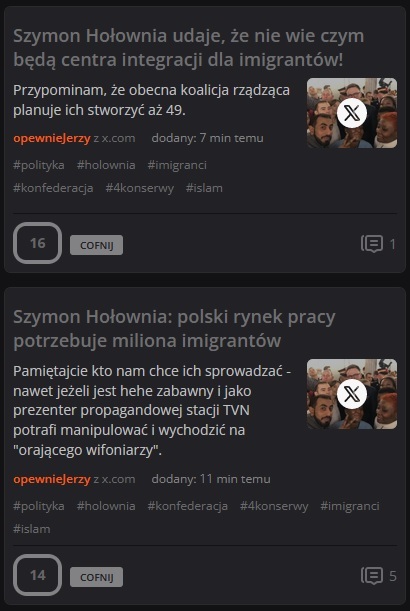Visit opewnieJerzy profile on the second post
The width and height of the screenshot is (410, 611).
coord(52,479)
